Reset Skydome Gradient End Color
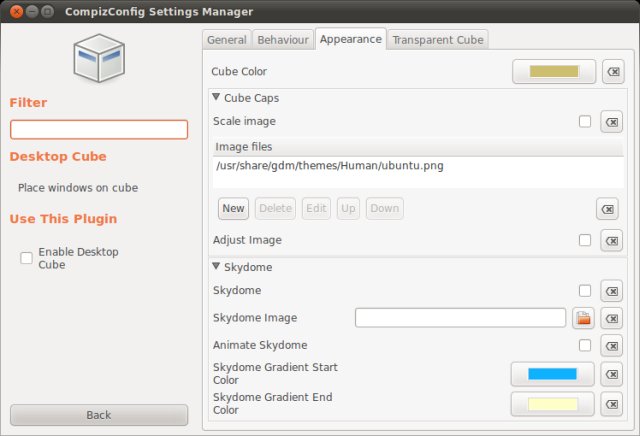This screenshot has width=640, height=436. tap(611, 404)
